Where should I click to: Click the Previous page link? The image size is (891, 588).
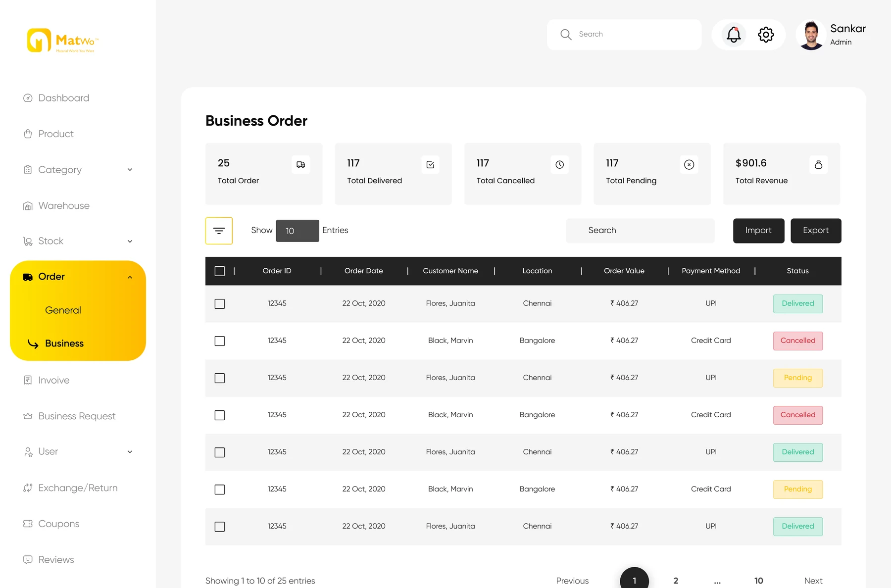572,581
